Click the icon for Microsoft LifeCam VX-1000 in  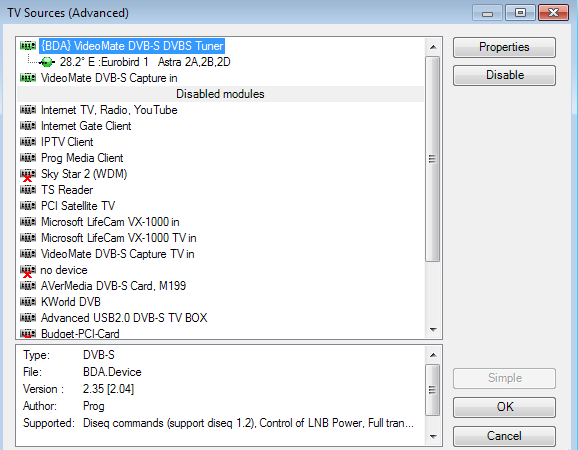28,222
